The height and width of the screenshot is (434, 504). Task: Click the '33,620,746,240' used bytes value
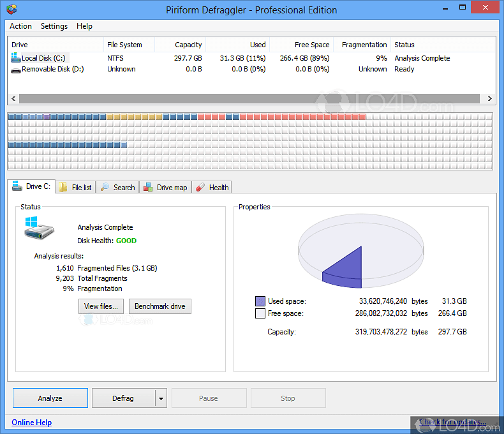click(383, 301)
